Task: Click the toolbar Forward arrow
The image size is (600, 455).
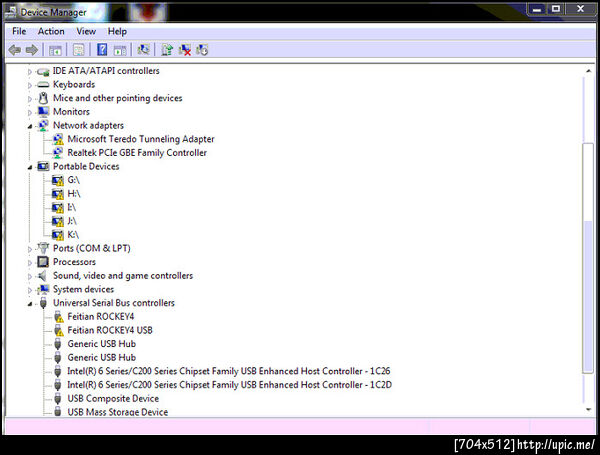Action: 32,50
